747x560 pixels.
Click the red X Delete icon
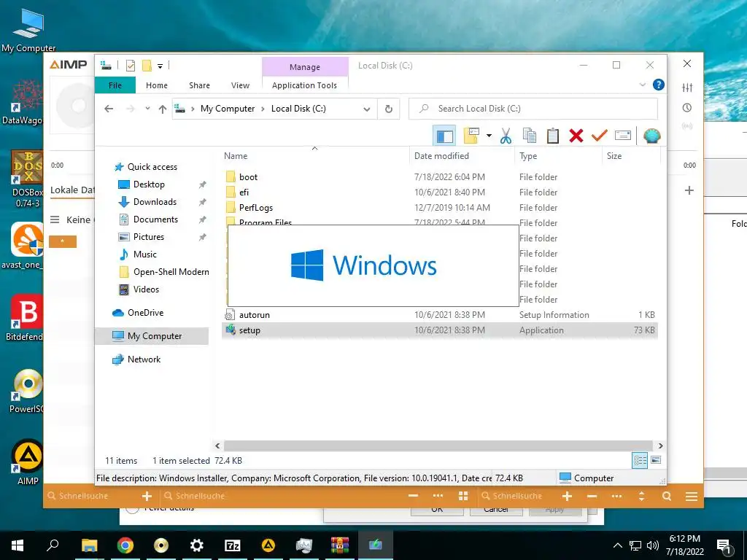(x=576, y=136)
